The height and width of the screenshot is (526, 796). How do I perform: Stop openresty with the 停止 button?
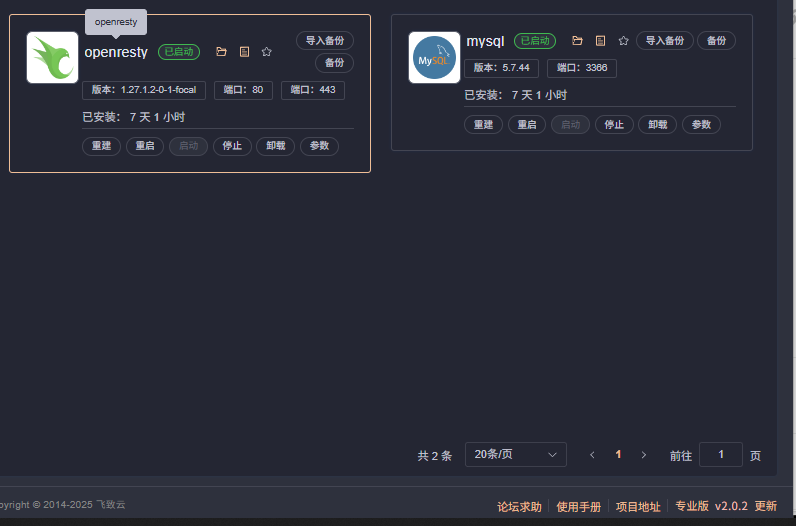pyautogui.click(x=232, y=146)
